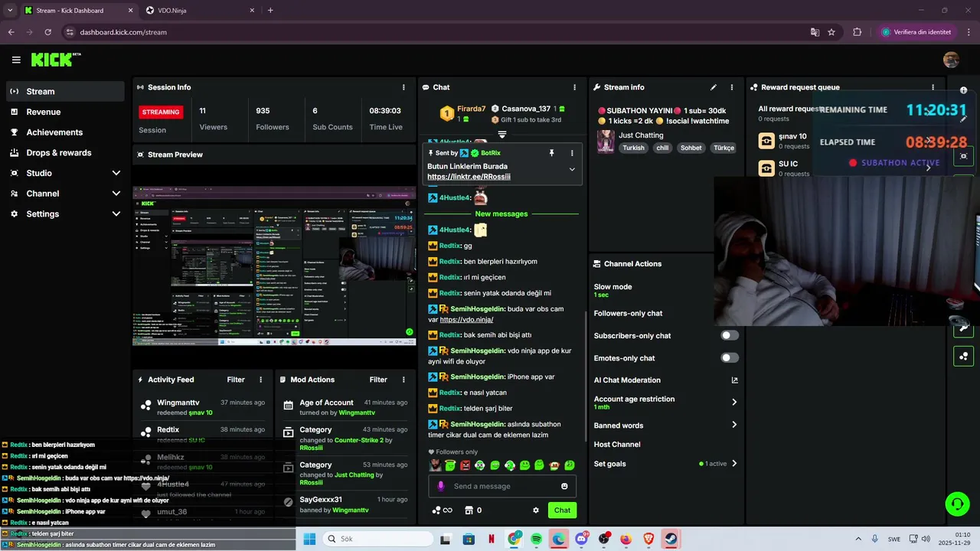Open Spotify from the taskbar
The width and height of the screenshot is (980, 551).
[536, 539]
